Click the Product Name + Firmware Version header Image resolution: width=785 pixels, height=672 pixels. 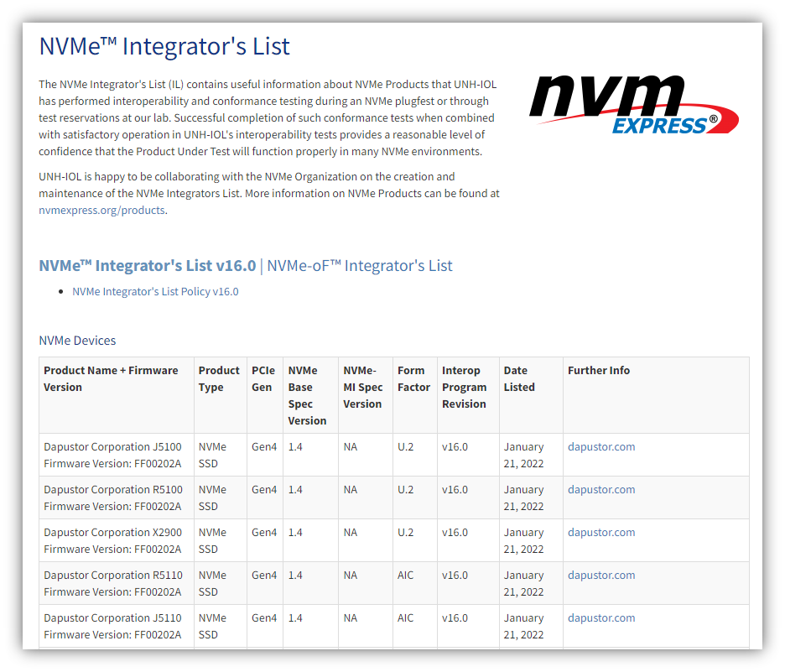pyautogui.click(x=117, y=395)
